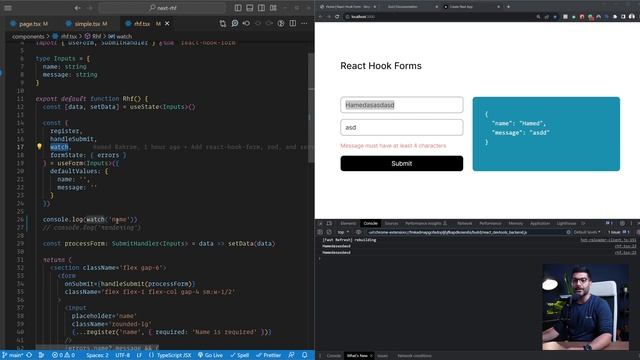Open the main* git branch status item
Screen dimensions: 640x360
click(x=12, y=355)
